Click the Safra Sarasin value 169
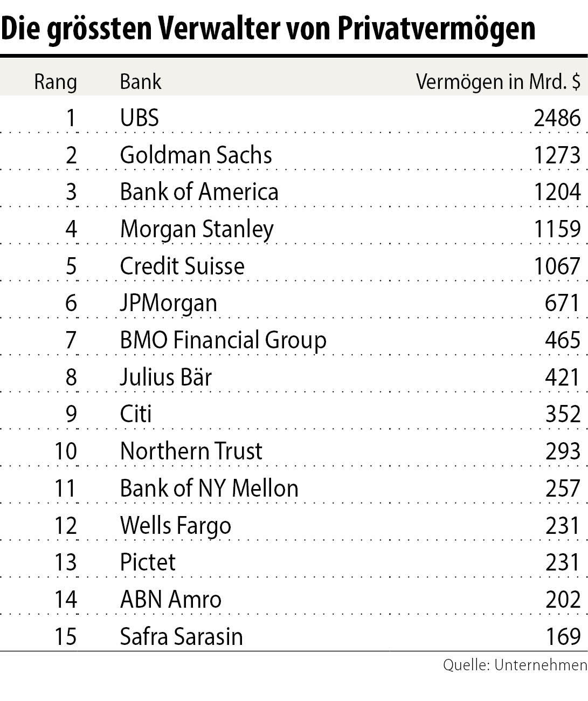Viewport: 588px width, 701px height. [563, 637]
